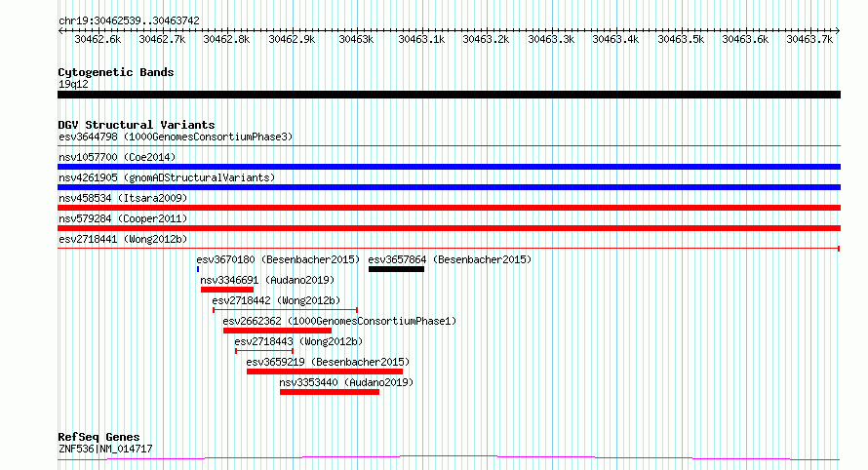Image resolution: width=868 pixels, height=470 pixels.
Task: Click the 30463k ruler tick label
Action: click(356, 39)
